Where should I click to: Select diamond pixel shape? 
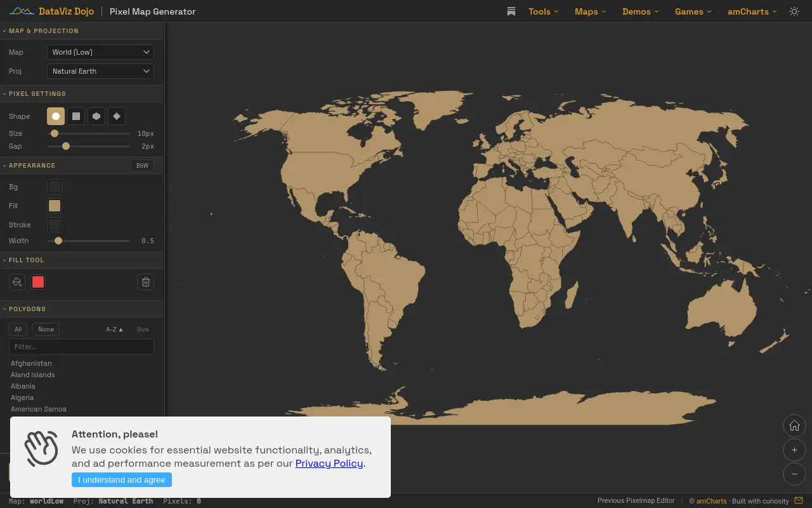tap(117, 116)
